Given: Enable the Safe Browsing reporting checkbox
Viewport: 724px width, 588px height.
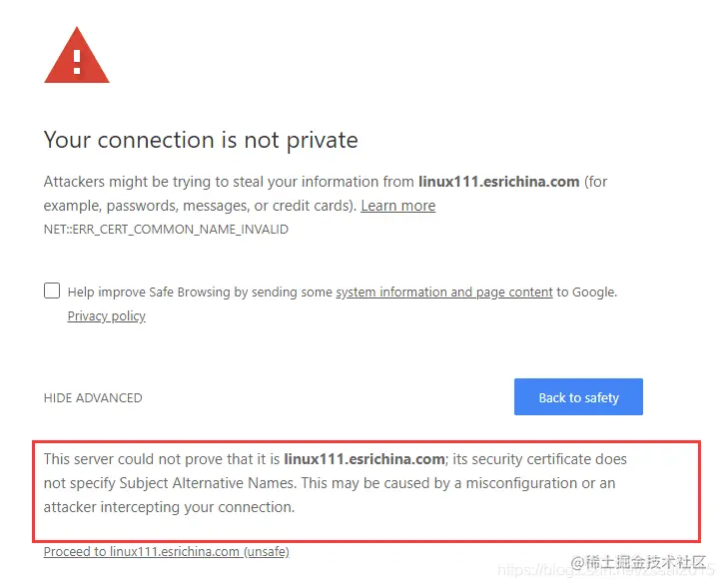Looking at the screenshot, I should pyautogui.click(x=52, y=291).
